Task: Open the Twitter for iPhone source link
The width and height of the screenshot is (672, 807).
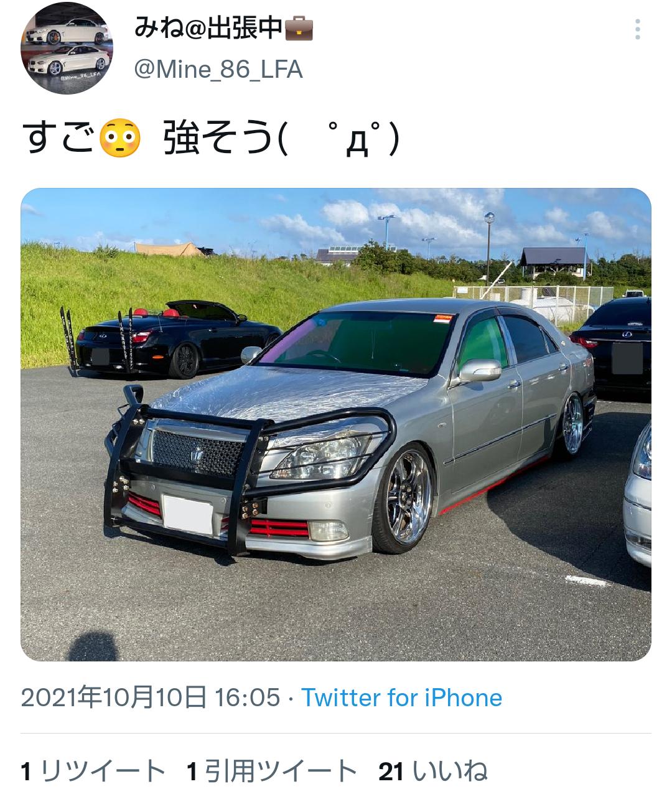Action: coord(402,697)
